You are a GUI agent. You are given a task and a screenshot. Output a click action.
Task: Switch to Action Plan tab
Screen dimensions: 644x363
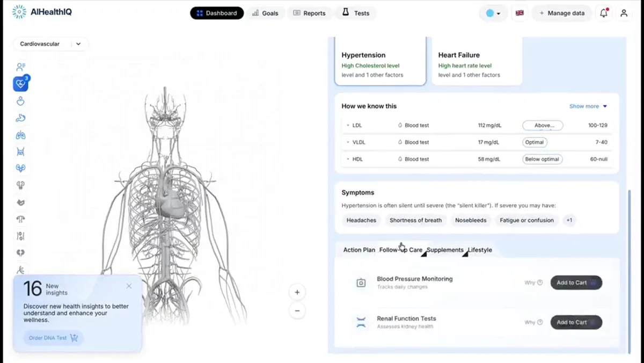359,250
